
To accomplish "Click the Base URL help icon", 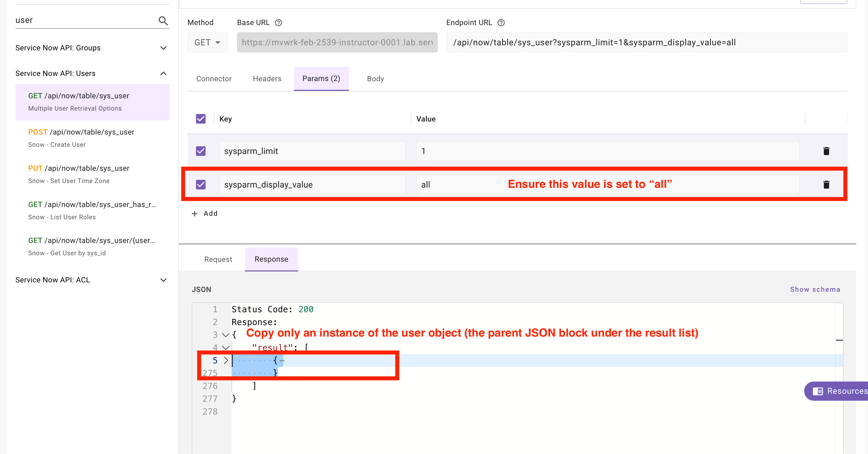I will point(278,23).
